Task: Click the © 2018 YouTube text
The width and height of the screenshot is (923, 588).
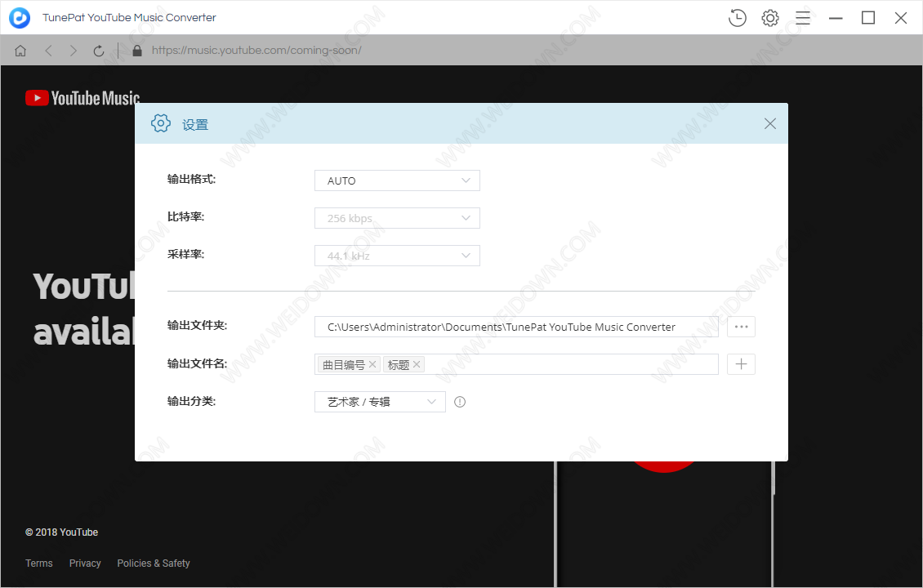Action: click(x=62, y=532)
